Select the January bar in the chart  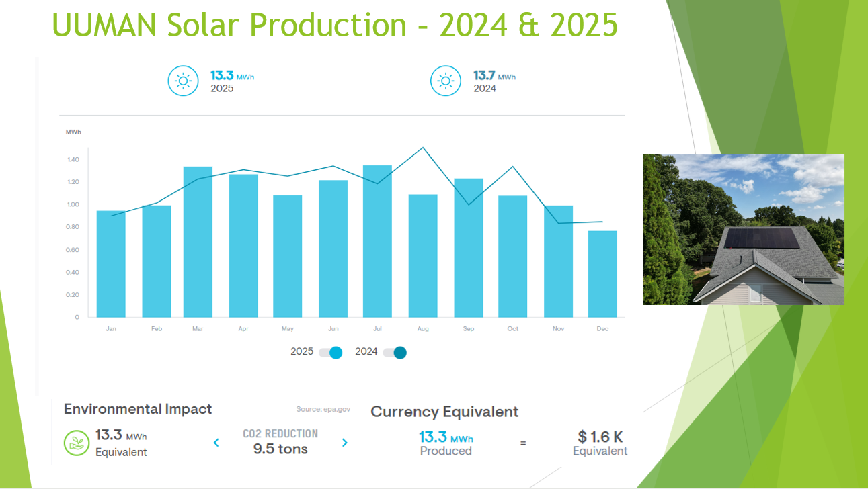[111, 264]
